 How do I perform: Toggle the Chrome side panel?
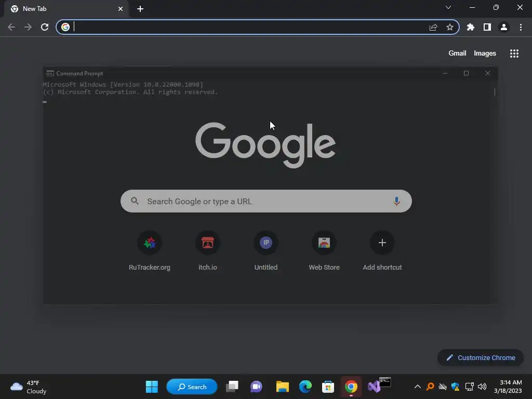487,27
